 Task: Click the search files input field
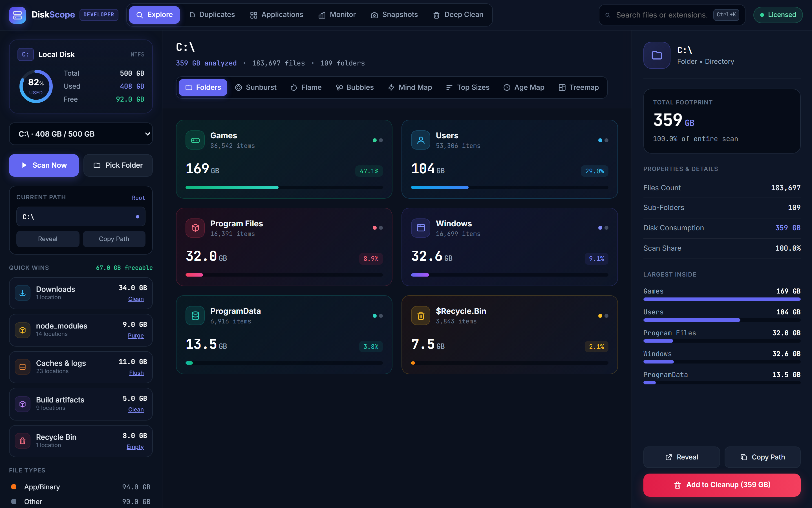pyautogui.click(x=672, y=15)
